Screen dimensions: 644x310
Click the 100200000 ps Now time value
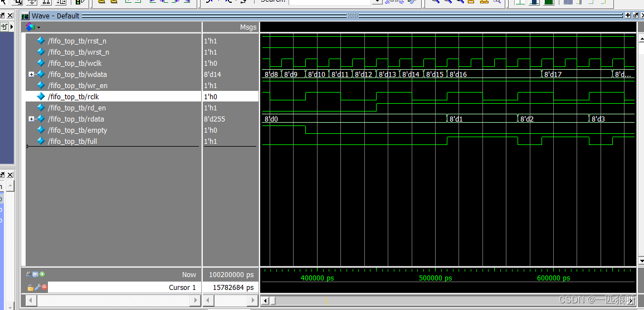(231, 274)
